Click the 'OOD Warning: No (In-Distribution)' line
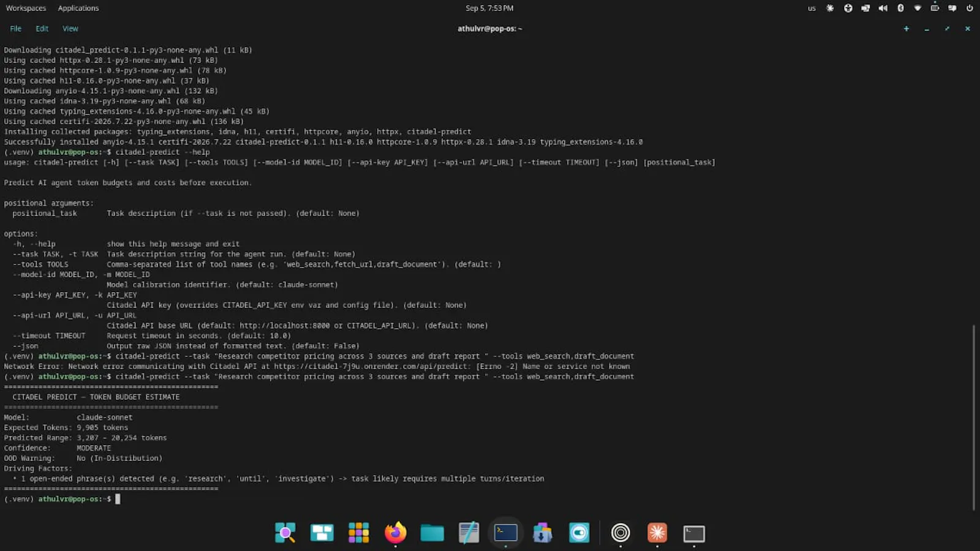 click(x=83, y=459)
